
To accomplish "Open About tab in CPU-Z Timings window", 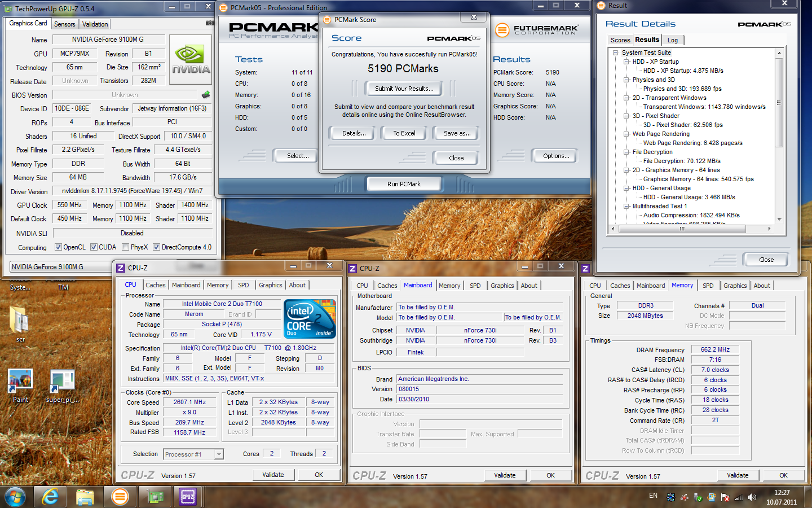I will click(762, 286).
